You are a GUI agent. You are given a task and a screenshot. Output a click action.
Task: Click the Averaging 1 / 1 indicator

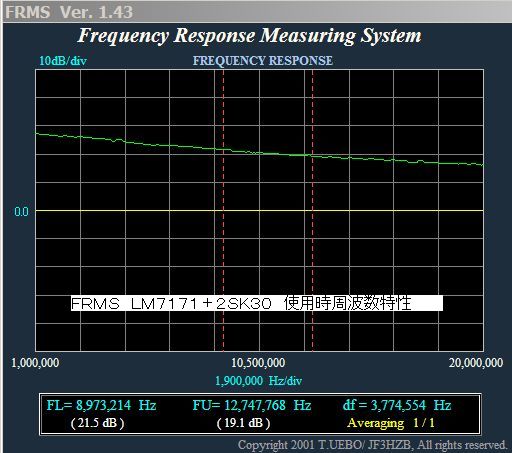391,423
